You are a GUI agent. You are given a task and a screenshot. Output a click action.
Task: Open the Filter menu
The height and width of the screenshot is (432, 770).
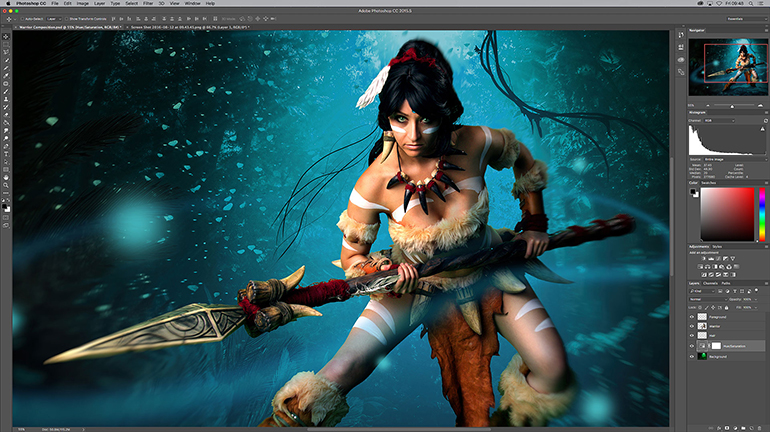148,3
